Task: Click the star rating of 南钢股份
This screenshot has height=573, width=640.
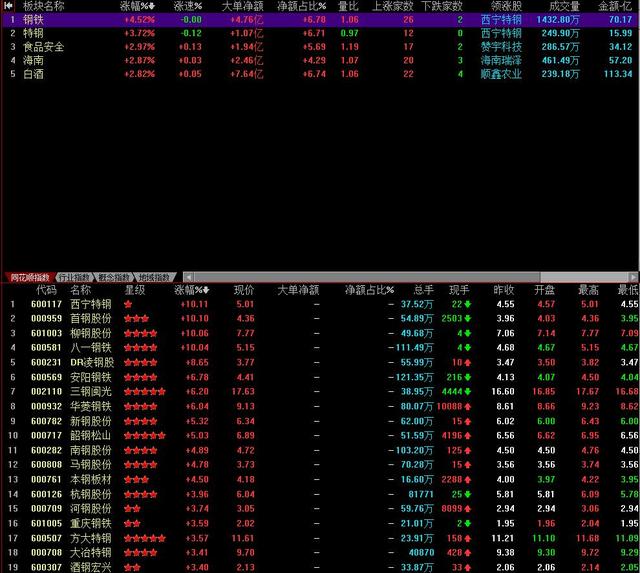Action: [x=141, y=450]
